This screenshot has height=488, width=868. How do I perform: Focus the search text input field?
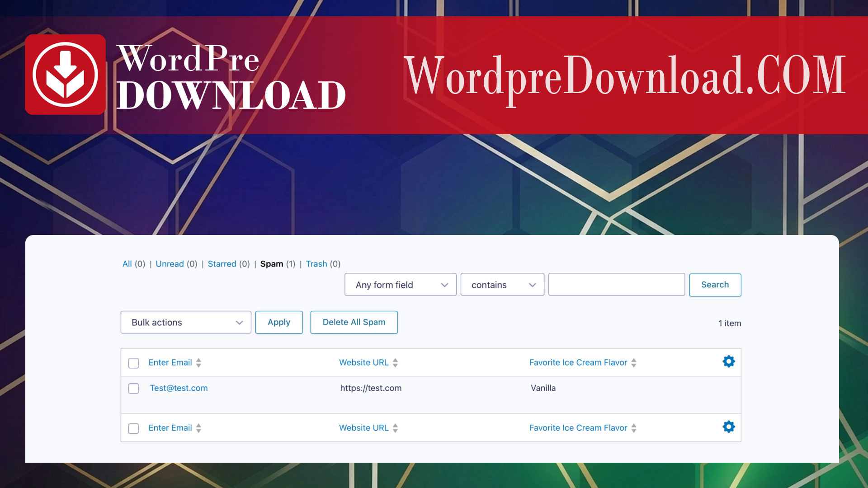pyautogui.click(x=617, y=285)
